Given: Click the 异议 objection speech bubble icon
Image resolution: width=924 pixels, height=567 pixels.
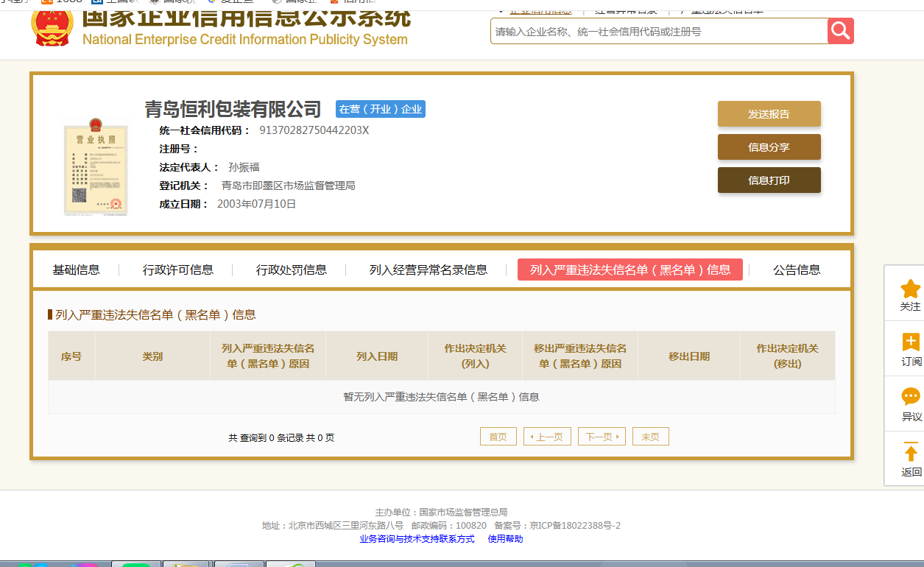Looking at the screenshot, I should pos(910,398).
